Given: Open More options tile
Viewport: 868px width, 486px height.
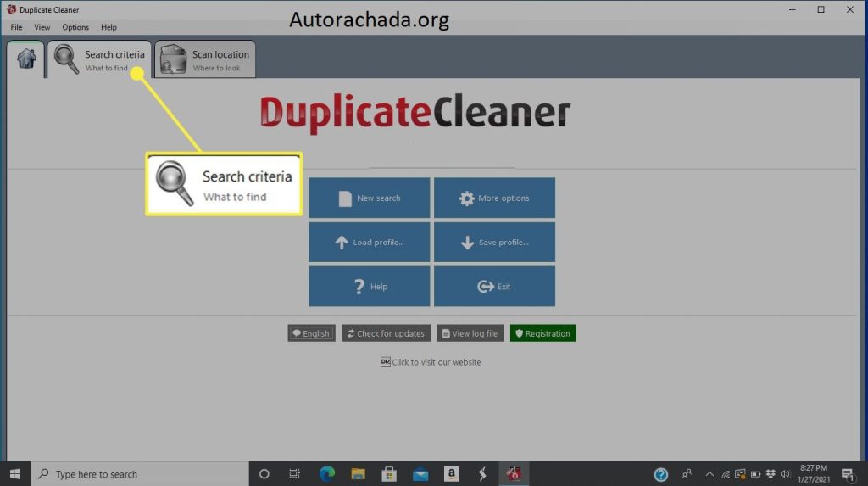Looking at the screenshot, I should point(494,198).
